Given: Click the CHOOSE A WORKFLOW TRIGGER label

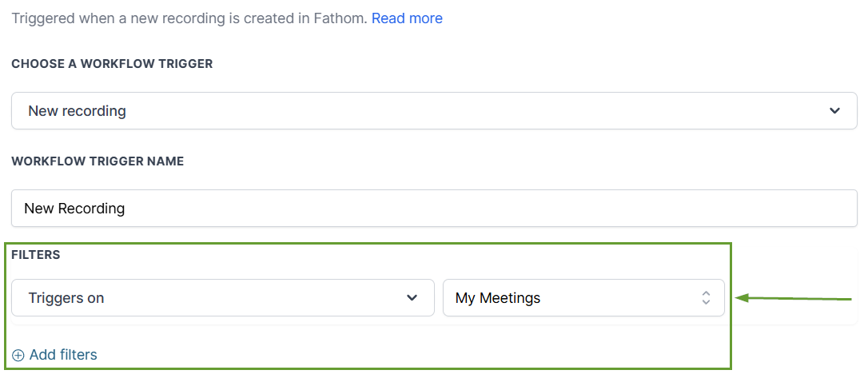Looking at the screenshot, I should click(112, 64).
